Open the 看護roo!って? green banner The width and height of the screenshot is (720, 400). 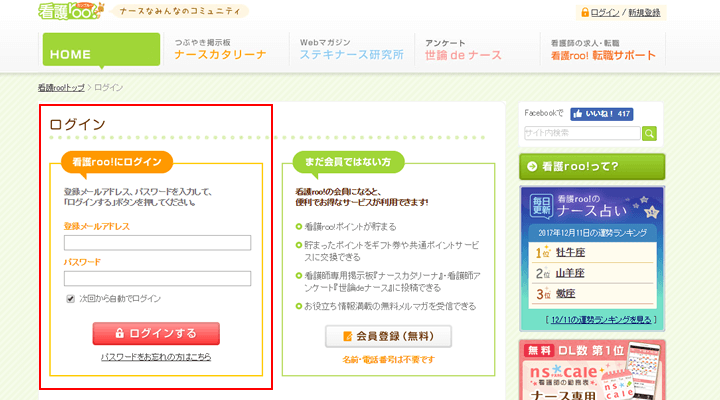592,166
